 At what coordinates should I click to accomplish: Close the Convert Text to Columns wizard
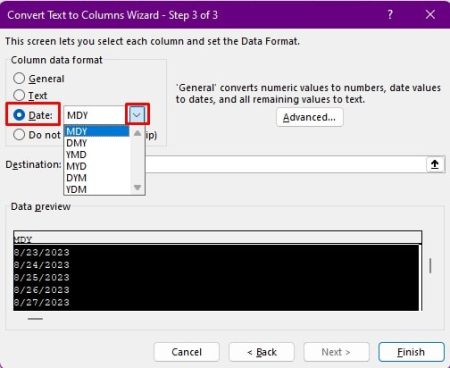point(430,15)
